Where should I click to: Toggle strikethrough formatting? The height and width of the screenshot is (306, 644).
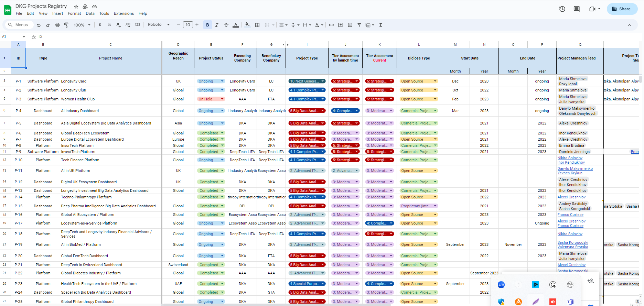[226, 25]
